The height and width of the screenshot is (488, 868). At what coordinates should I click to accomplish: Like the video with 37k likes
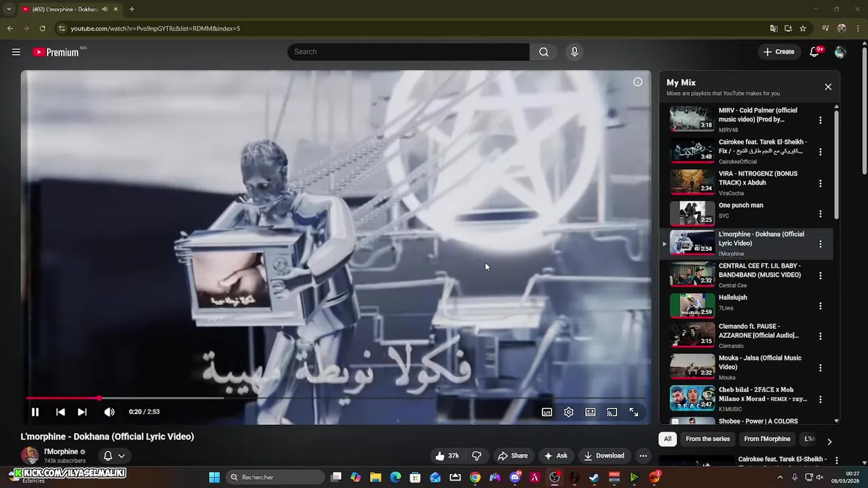[x=448, y=455]
